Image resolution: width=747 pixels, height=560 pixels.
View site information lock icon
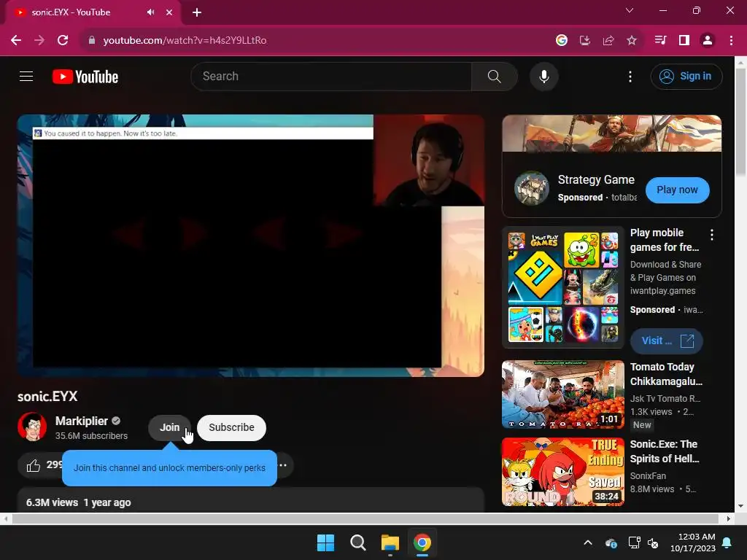(91, 41)
